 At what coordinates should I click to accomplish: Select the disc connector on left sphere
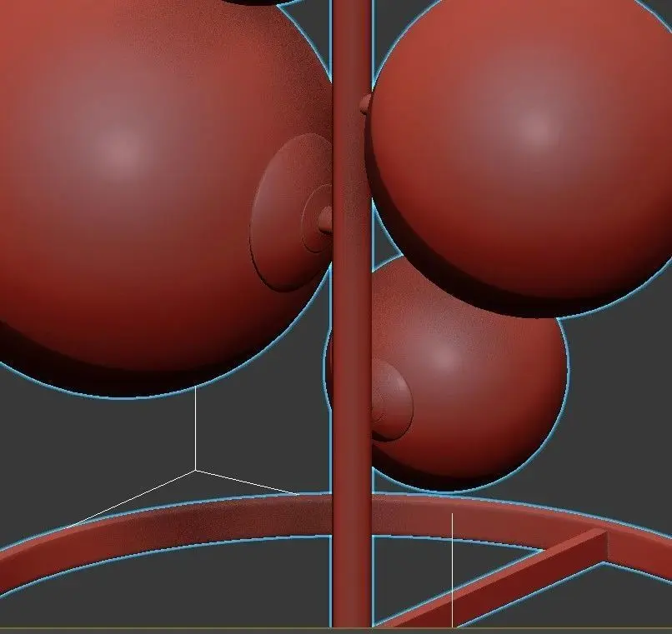click(x=292, y=213)
